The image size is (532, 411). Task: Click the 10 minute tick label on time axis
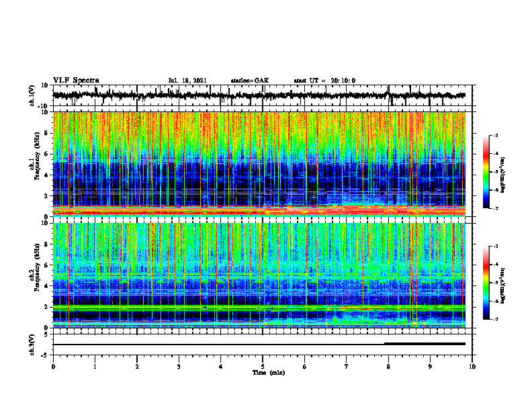click(472, 367)
